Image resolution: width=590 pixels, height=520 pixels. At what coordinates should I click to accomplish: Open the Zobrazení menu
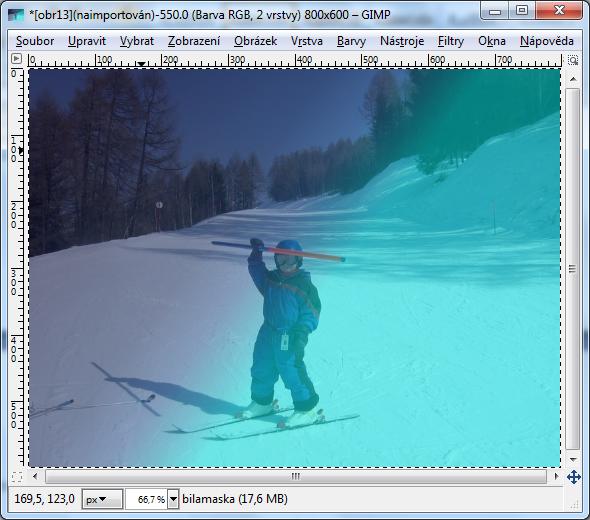coord(194,41)
